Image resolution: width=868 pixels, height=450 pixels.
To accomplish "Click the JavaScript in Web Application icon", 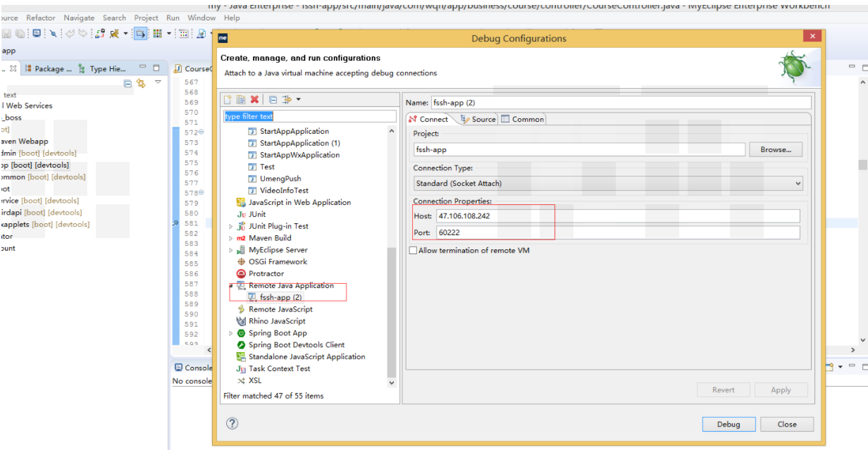I will pos(241,202).
